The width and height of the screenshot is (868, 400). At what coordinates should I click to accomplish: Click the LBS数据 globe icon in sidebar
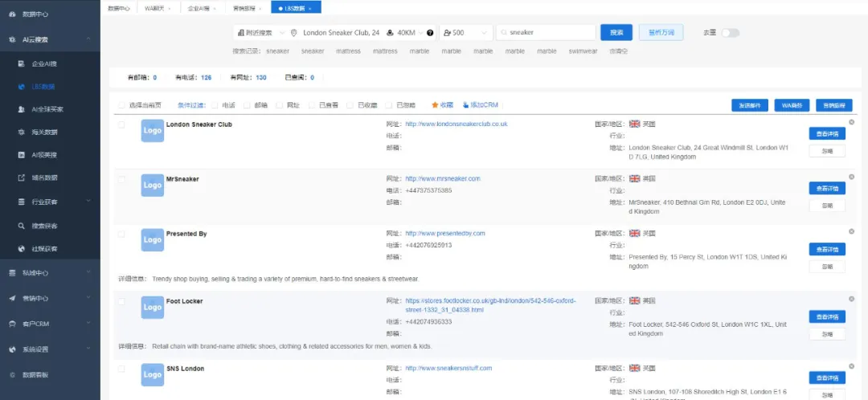pos(21,87)
